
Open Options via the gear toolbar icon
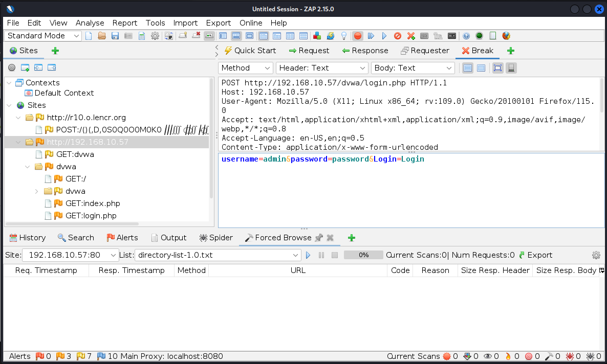[x=155, y=36]
